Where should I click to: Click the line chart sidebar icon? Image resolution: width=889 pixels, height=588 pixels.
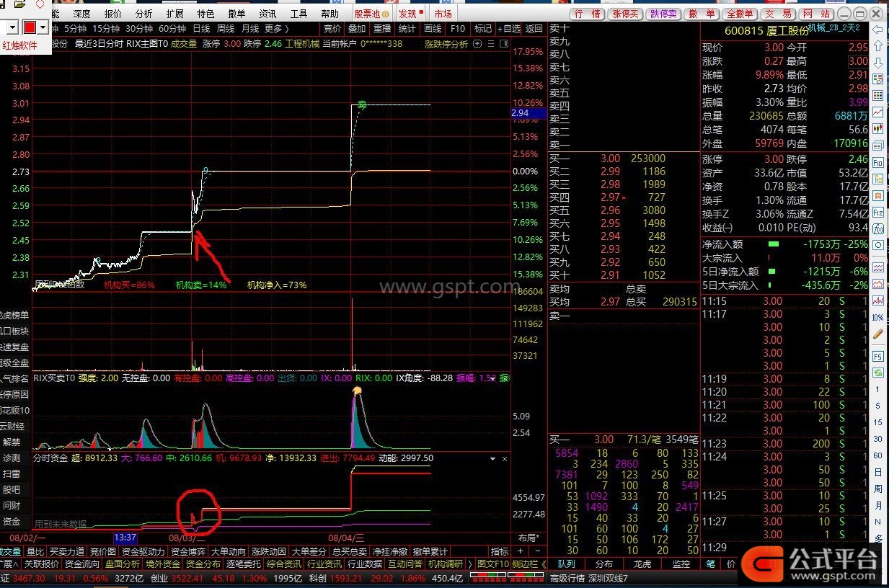877,112
